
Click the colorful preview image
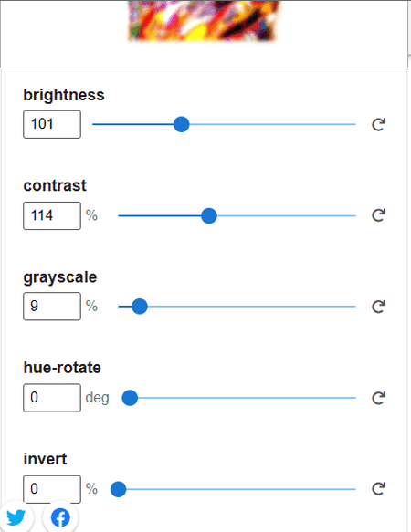(x=204, y=20)
